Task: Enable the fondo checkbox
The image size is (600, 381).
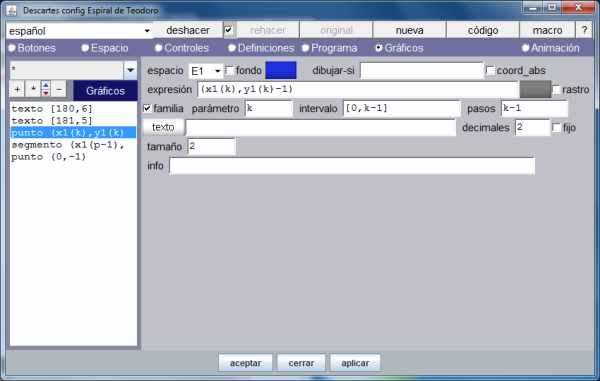Action: tap(230, 70)
